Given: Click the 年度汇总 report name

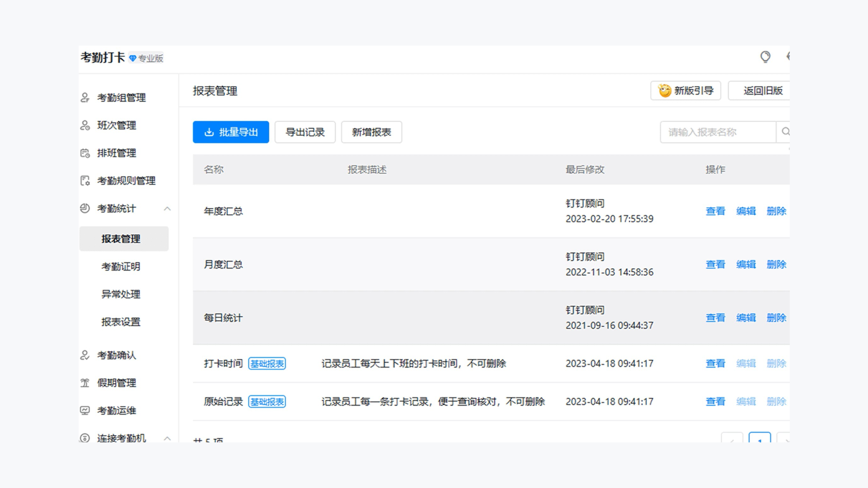Looking at the screenshot, I should pyautogui.click(x=223, y=211).
